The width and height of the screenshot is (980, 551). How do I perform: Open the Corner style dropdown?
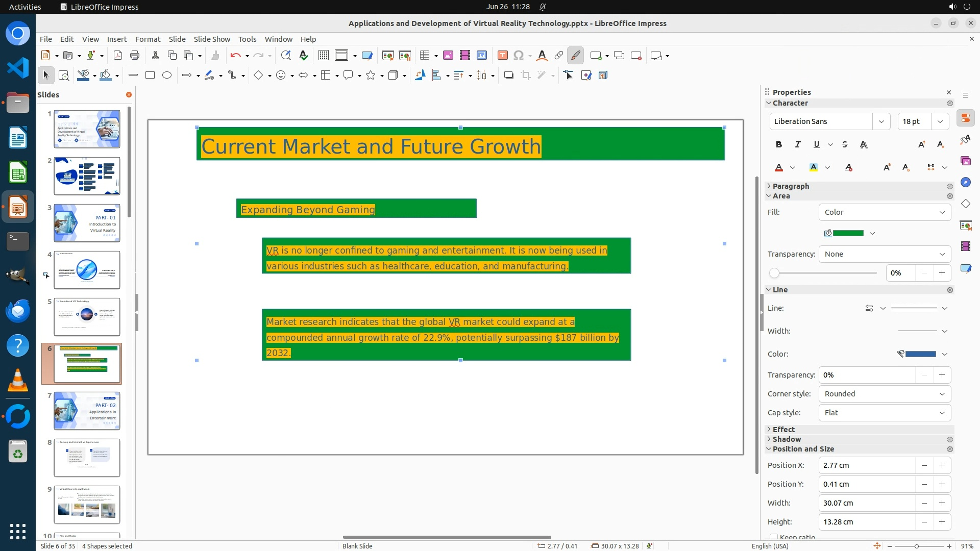pos(885,394)
